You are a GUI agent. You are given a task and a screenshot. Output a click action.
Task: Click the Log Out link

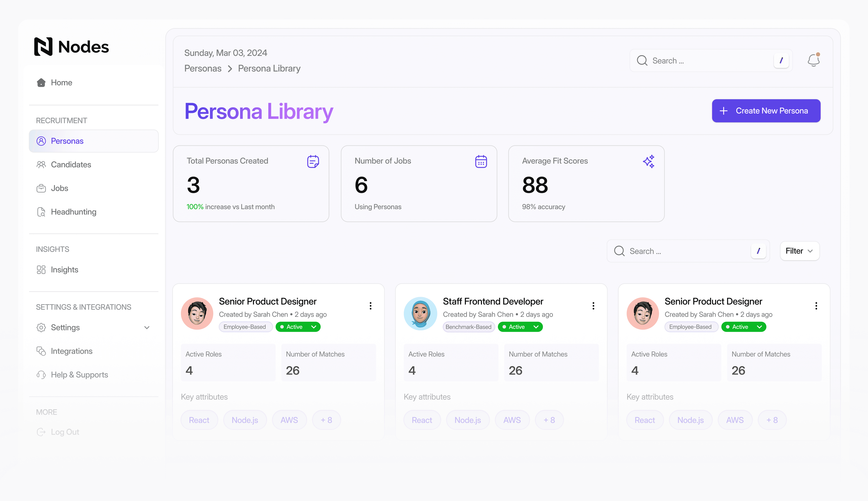click(65, 432)
